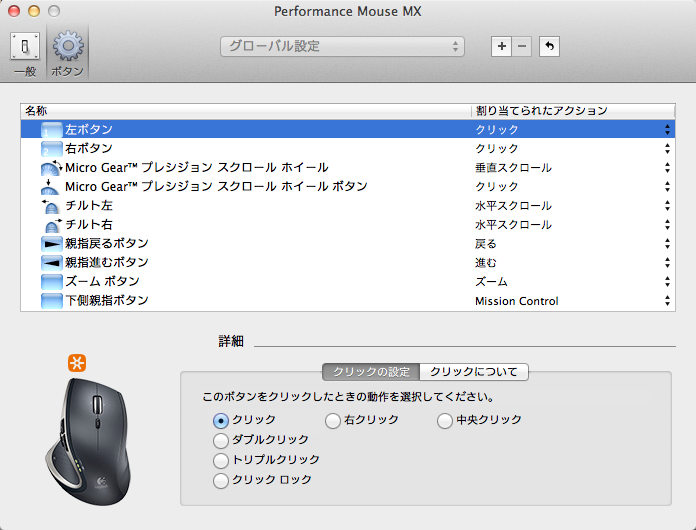Open action stepper for Mission Control row
Viewport: 696px width, 530px height.
click(667, 301)
